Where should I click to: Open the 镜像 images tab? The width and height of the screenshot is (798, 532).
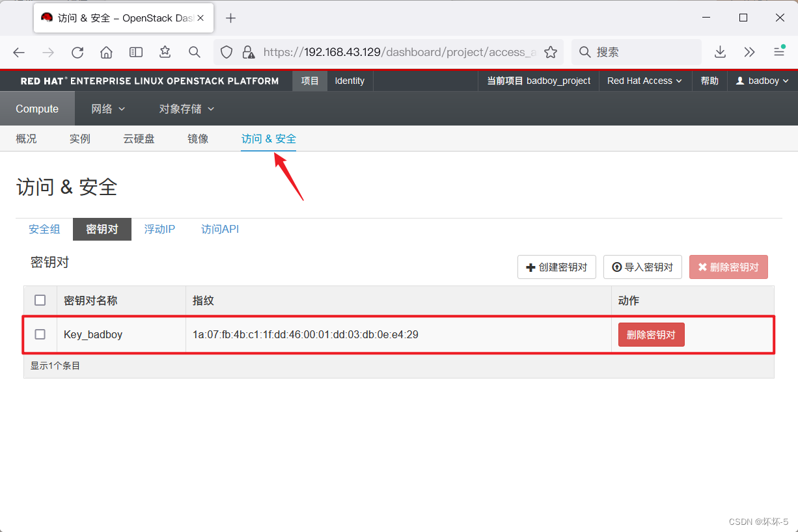[198, 139]
